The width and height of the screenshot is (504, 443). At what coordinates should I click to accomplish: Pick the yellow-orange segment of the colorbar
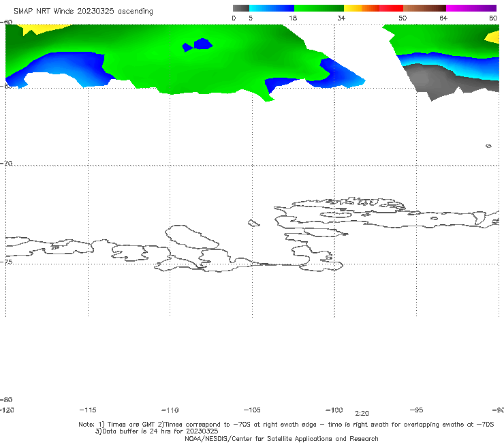click(362, 8)
